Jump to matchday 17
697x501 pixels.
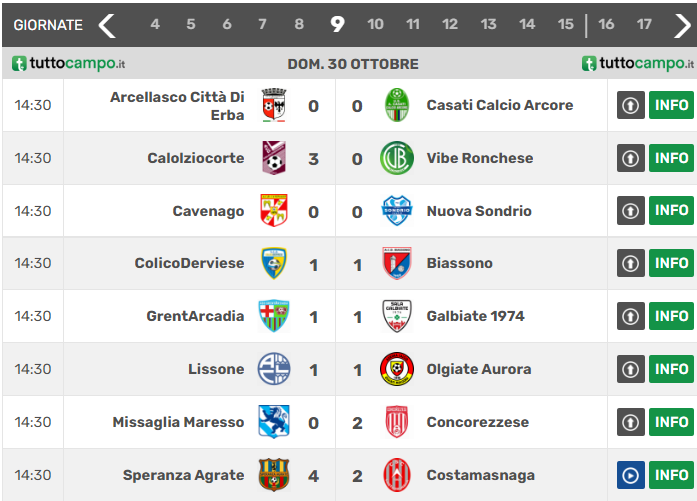(644, 25)
